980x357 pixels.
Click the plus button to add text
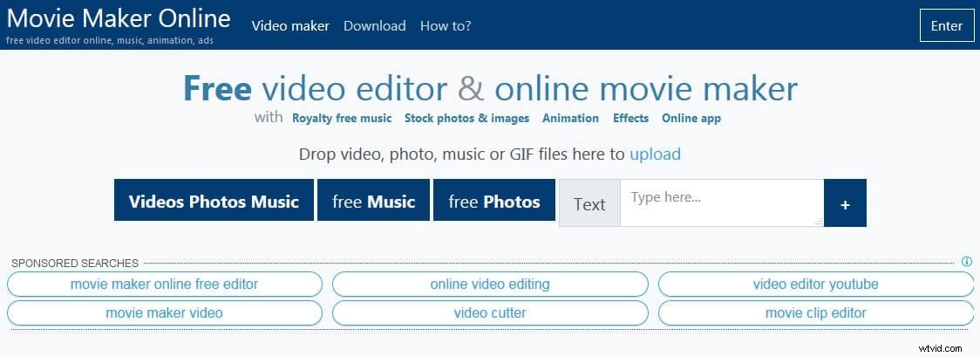pyautogui.click(x=845, y=203)
